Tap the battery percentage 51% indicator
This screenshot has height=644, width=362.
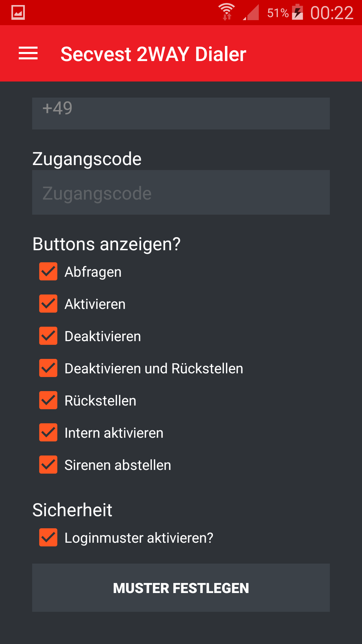pyautogui.click(x=278, y=13)
